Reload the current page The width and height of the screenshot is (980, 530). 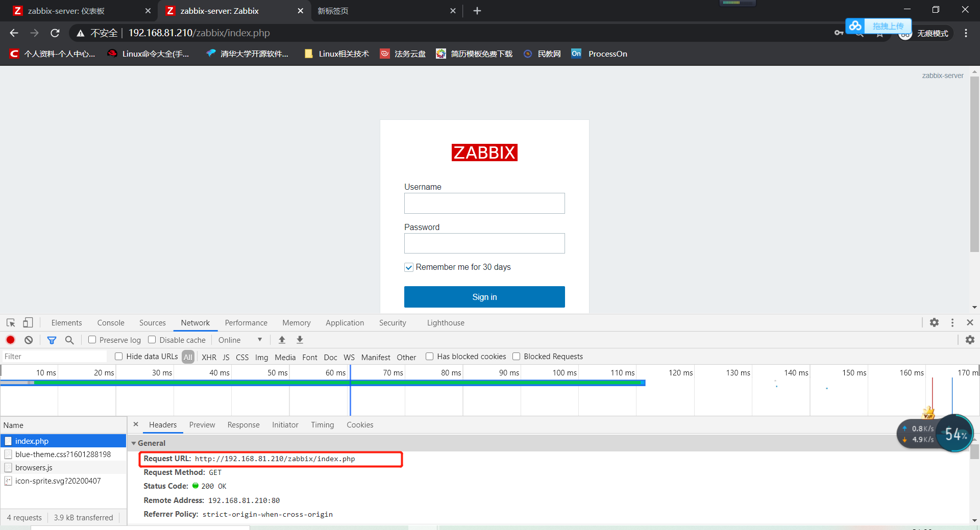[x=55, y=33]
